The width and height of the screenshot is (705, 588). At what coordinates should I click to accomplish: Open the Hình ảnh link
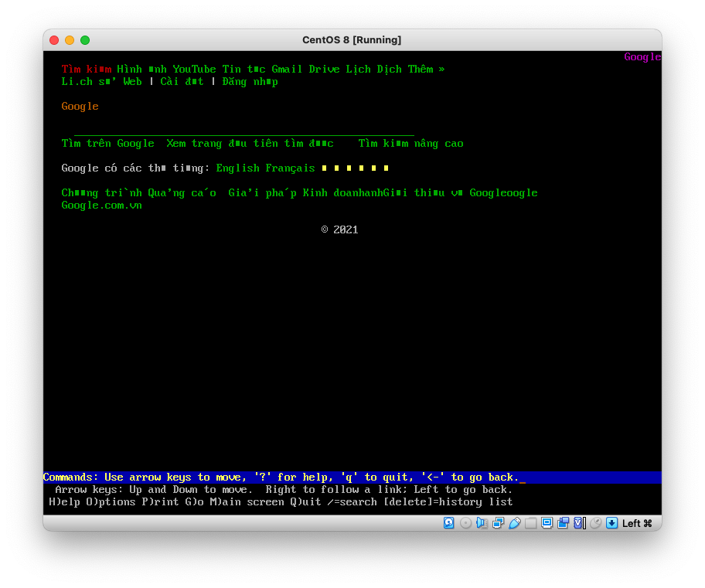coord(141,70)
